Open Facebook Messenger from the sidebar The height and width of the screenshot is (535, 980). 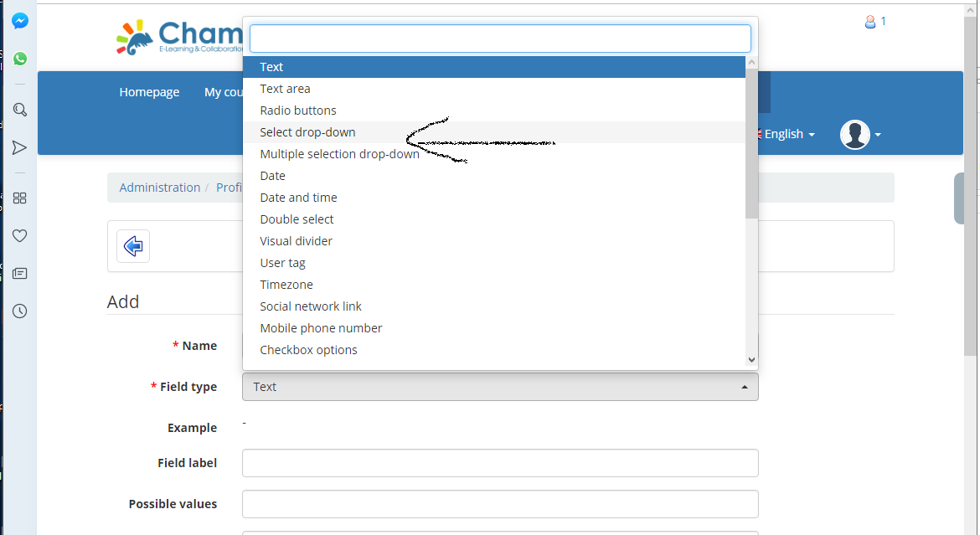tap(19, 20)
